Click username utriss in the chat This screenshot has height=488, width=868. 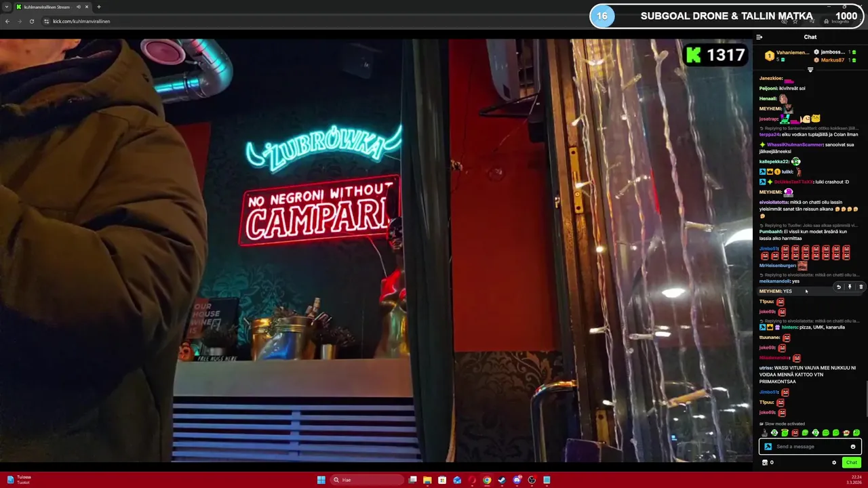(x=766, y=368)
